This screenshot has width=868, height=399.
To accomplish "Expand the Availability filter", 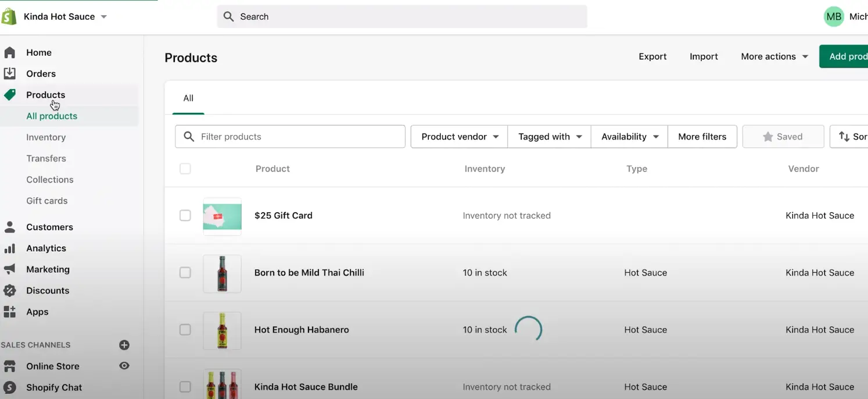I will pos(630,137).
